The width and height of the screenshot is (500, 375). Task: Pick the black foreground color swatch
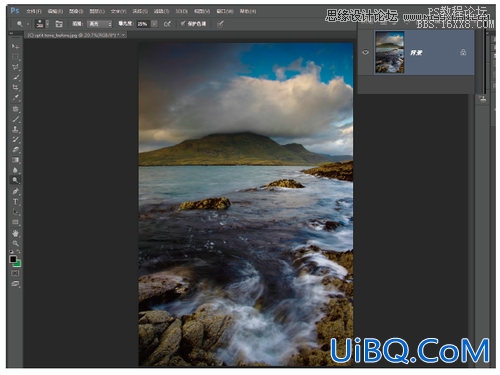(13, 259)
